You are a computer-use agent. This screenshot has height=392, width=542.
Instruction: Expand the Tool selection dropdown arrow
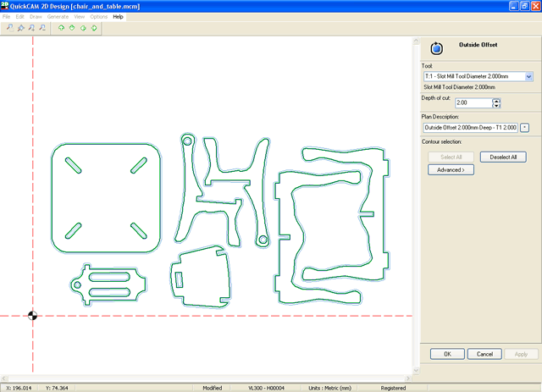tap(528, 76)
